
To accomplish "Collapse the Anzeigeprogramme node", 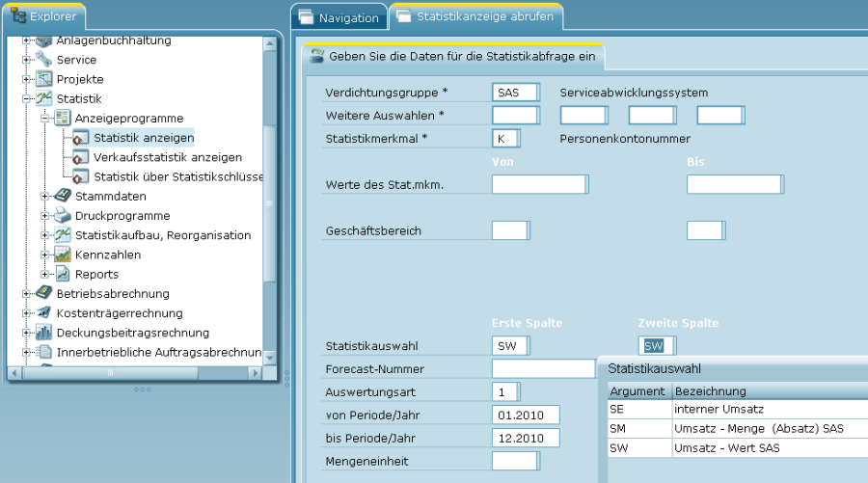I will (44, 119).
